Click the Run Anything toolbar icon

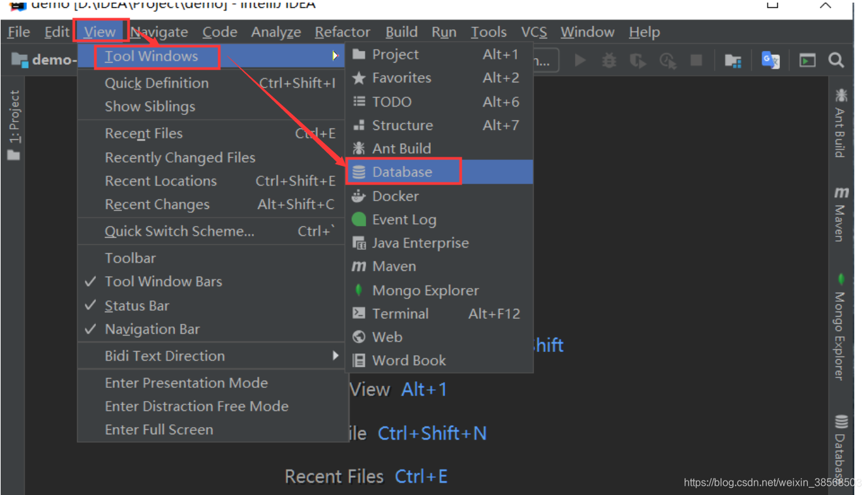pyautogui.click(x=808, y=61)
